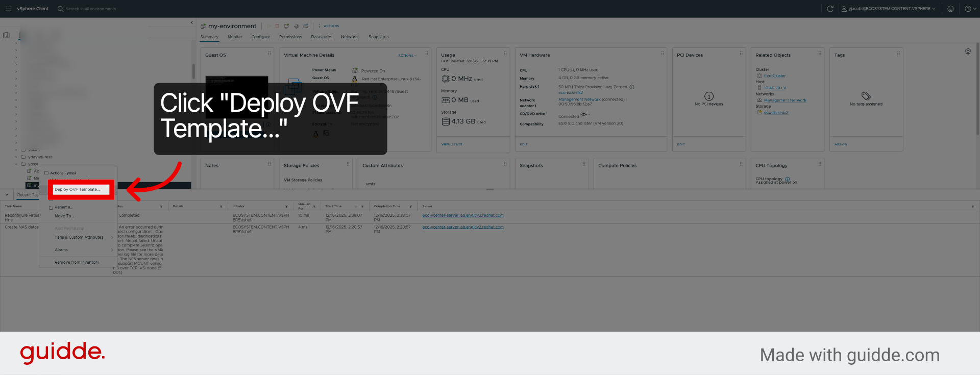
Task: Click the Hosts and Clusters inventory icon
Action: click(6, 35)
